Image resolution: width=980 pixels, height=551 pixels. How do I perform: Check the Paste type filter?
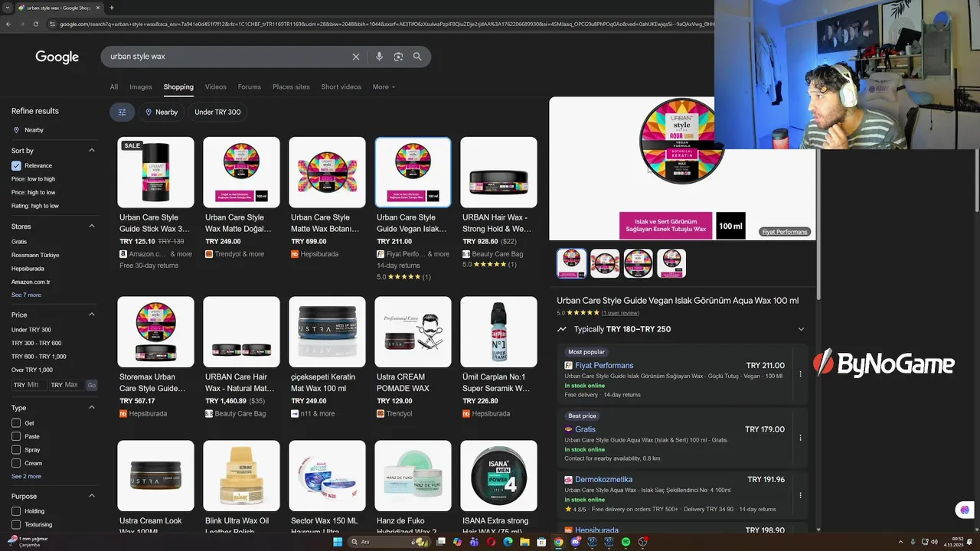click(x=16, y=436)
